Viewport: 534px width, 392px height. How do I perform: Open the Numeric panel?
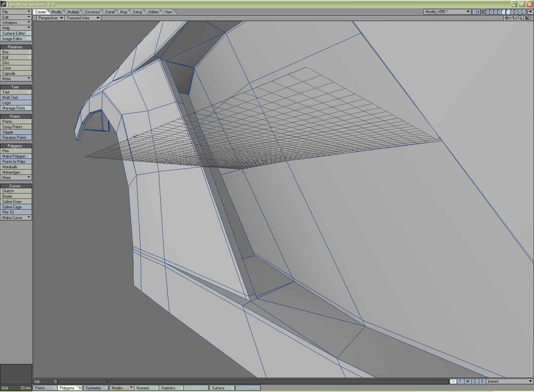point(147,388)
